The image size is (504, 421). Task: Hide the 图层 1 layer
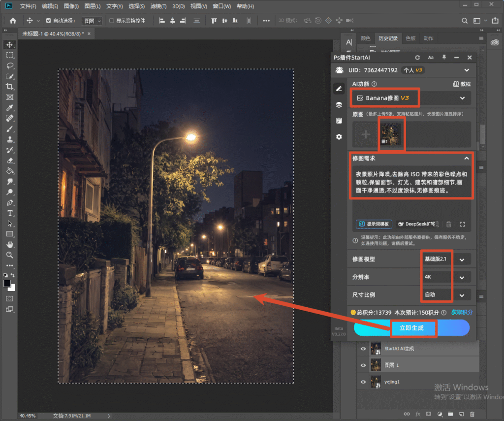pyautogui.click(x=363, y=365)
